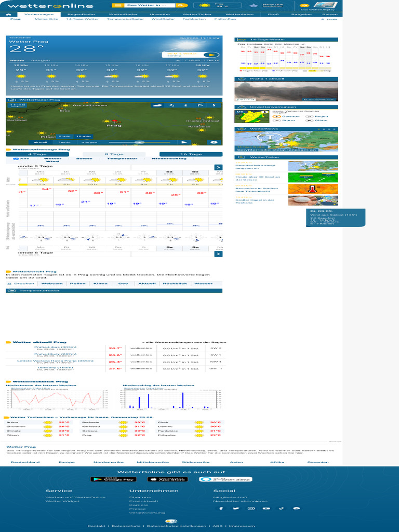Open Datenschutzeinstellungen in the footer
This screenshot has height=532, width=399.
click(x=177, y=526)
